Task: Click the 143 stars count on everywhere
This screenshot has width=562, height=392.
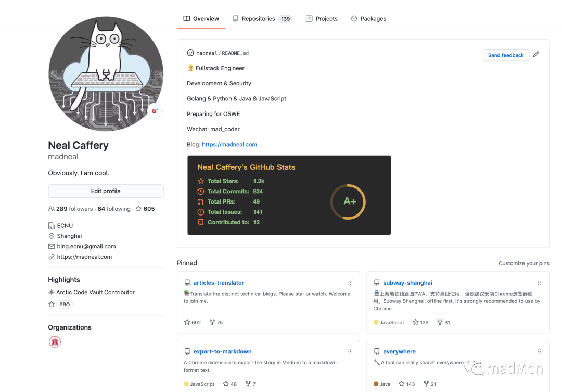Action: click(x=406, y=384)
